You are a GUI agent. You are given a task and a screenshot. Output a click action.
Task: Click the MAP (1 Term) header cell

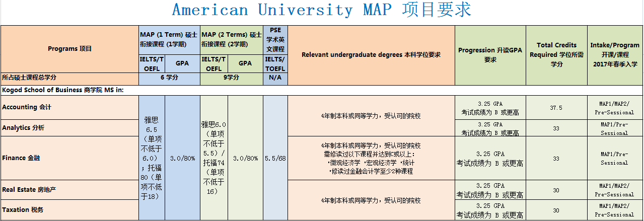[169, 39]
